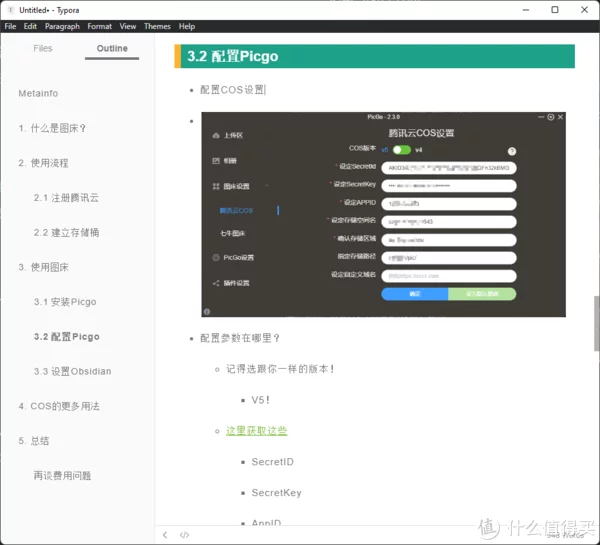
Task: Click the 设定存储空间名 input field
Action: [449, 222]
